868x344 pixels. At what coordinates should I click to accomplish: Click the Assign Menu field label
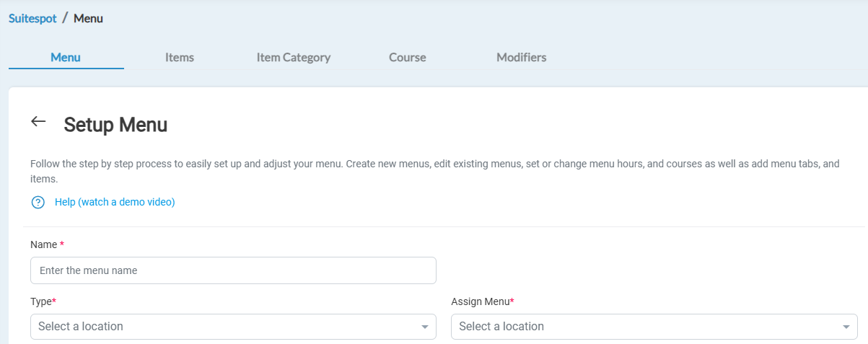pyautogui.click(x=481, y=301)
